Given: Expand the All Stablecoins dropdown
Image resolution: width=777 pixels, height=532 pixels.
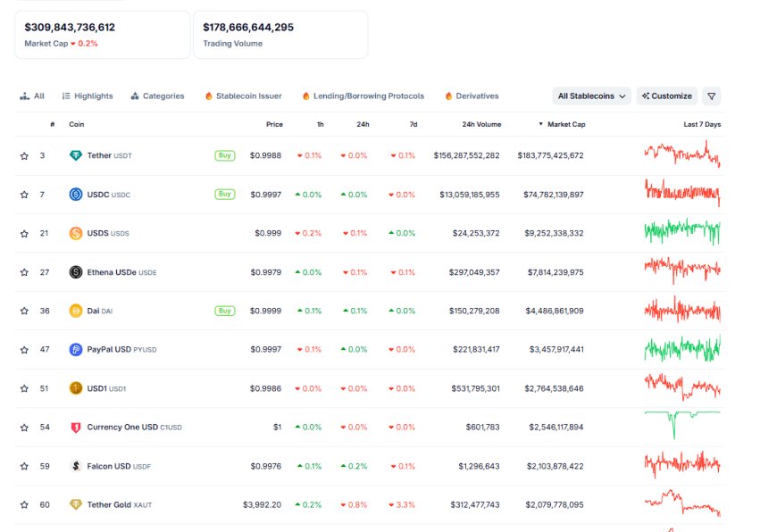Looking at the screenshot, I should coord(591,96).
